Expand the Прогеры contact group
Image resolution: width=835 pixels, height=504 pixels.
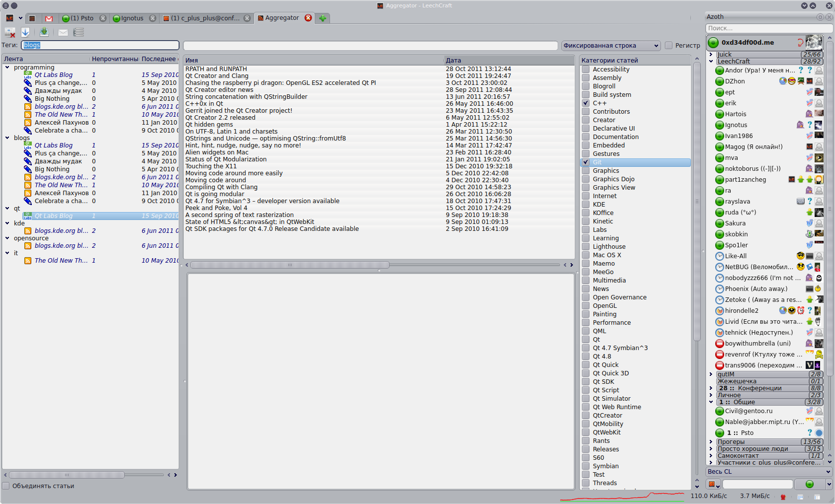point(711,442)
